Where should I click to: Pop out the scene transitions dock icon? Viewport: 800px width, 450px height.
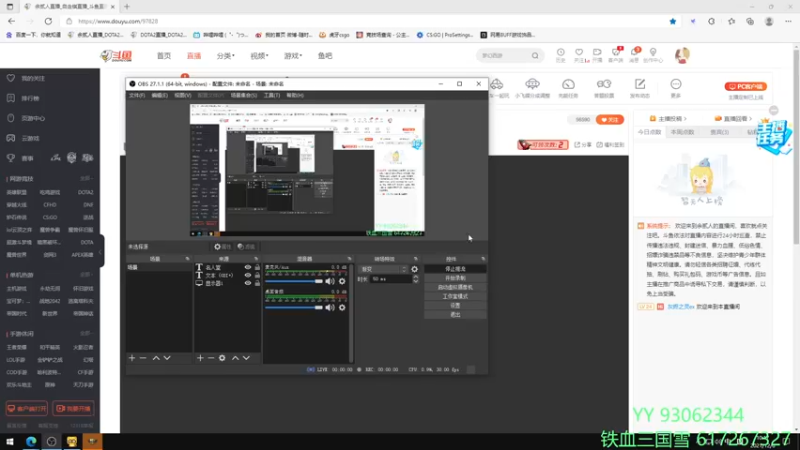tap(416, 259)
